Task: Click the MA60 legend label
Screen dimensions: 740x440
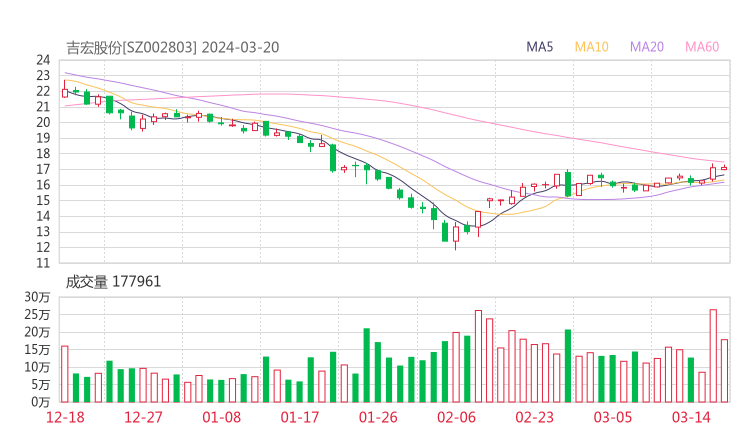Action: (x=702, y=47)
